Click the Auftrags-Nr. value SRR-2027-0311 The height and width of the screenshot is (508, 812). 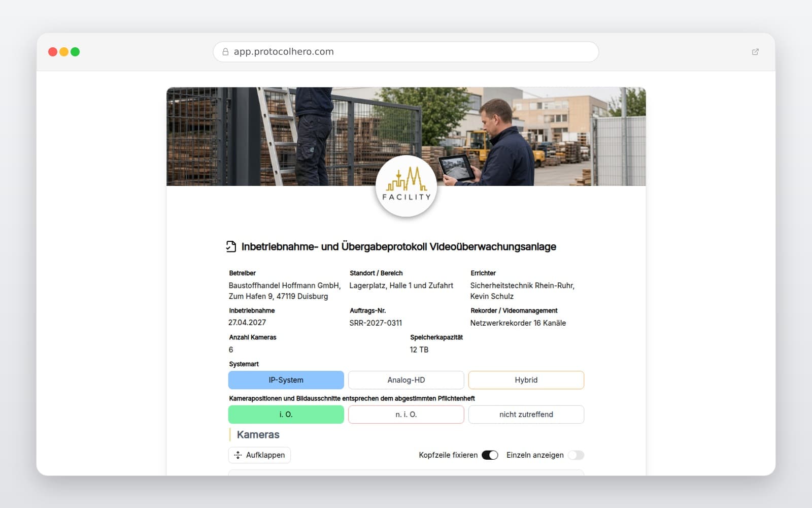(376, 323)
